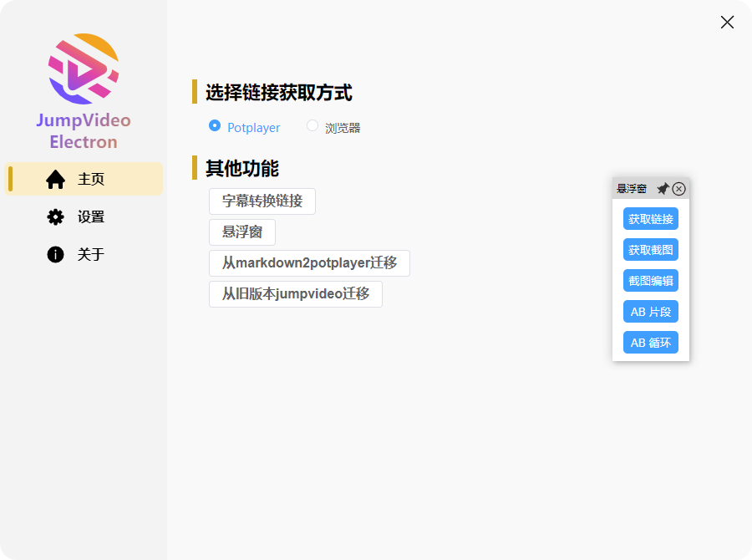Click the house icon in the sidebar

pyautogui.click(x=55, y=179)
